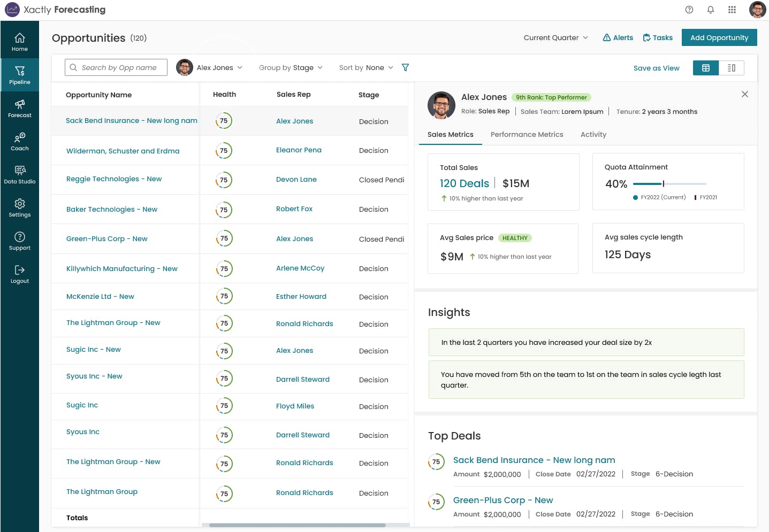Open the Pipeline section

coord(20,75)
